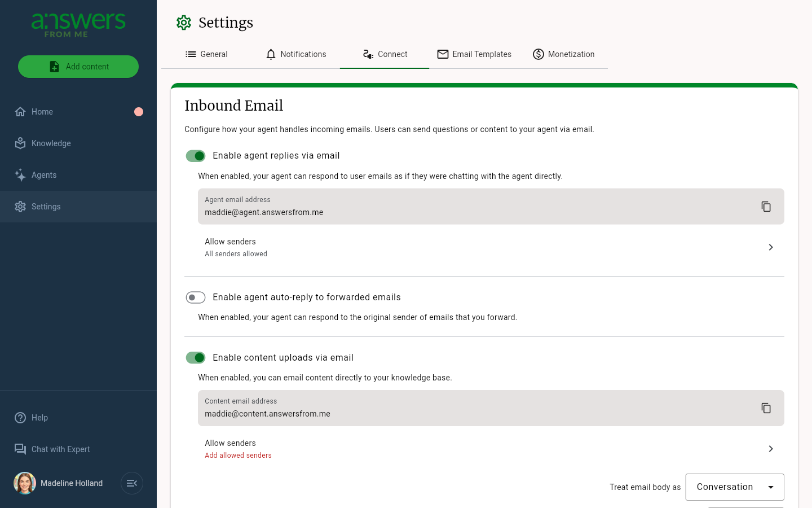Screen dimensions: 812x508
Task: Click the content email address field
Action: (491, 408)
